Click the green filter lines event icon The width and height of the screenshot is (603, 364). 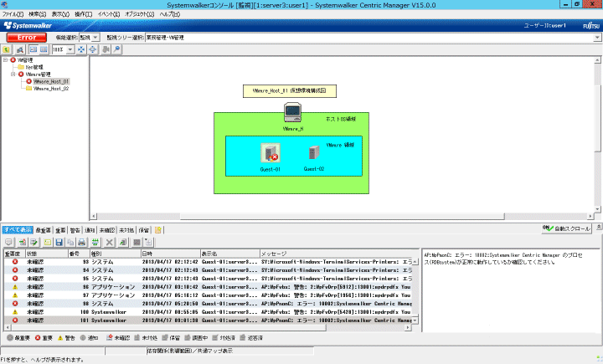[x=95, y=242]
